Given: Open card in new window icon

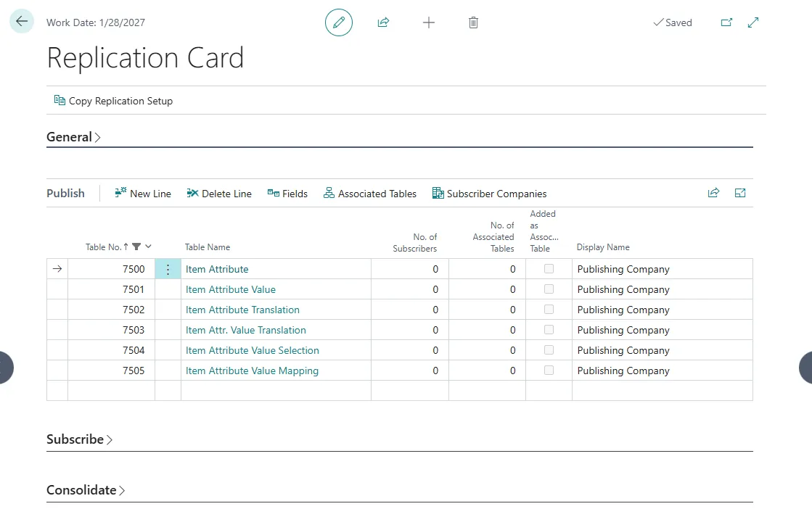Looking at the screenshot, I should [726, 22].
